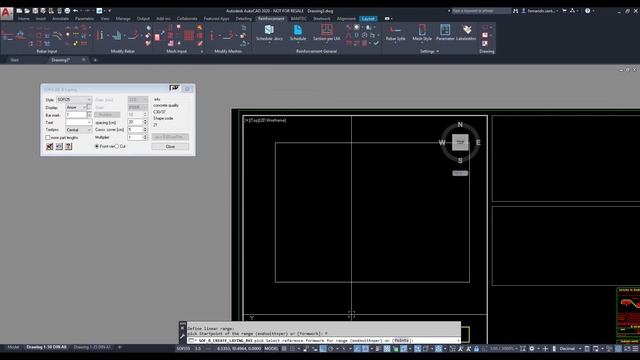Click the Plot printer icon in quick access toolbar
Screen dimensions: 640x360
tap(67, 11)
